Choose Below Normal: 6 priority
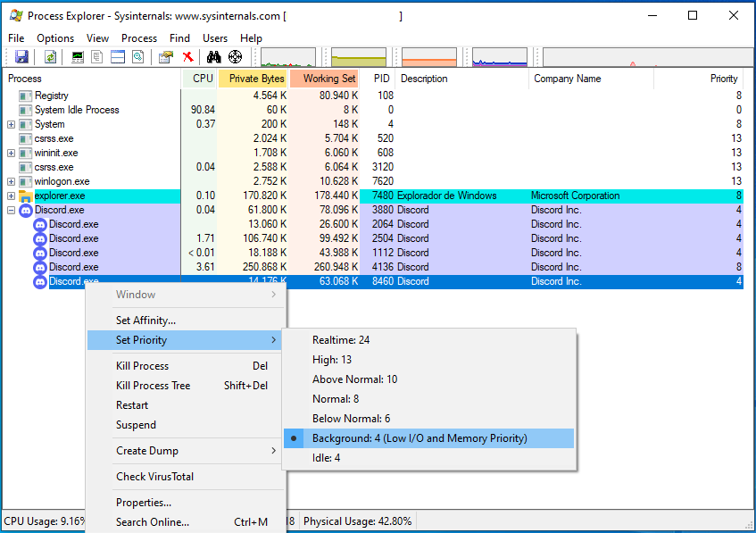 (x=351, y=419)
